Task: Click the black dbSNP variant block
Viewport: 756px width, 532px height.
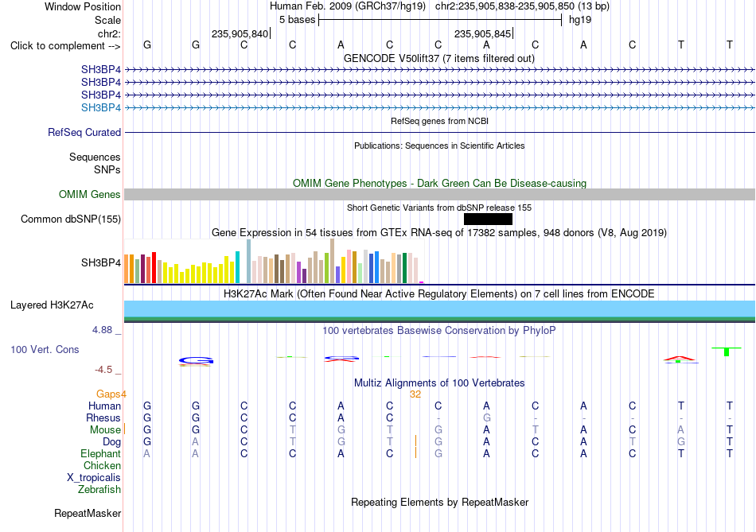Action: click(x=488, y=219)
